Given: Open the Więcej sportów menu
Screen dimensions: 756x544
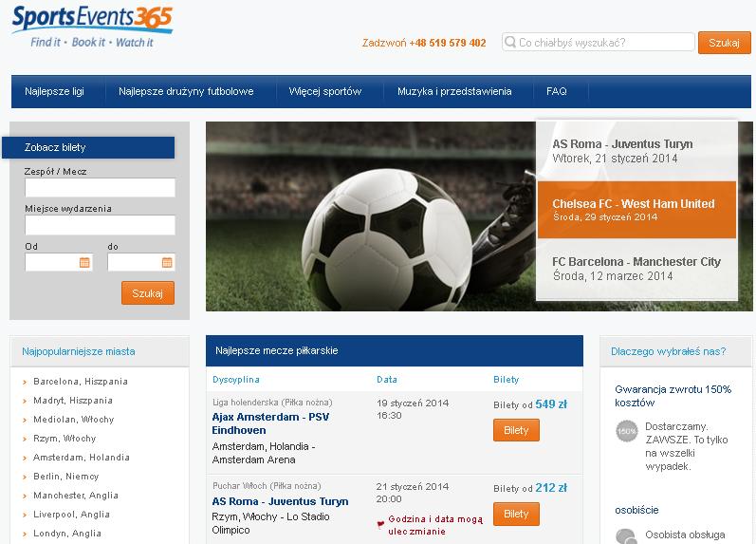Looking at the screenshot, I should click(x=325, y=91).
